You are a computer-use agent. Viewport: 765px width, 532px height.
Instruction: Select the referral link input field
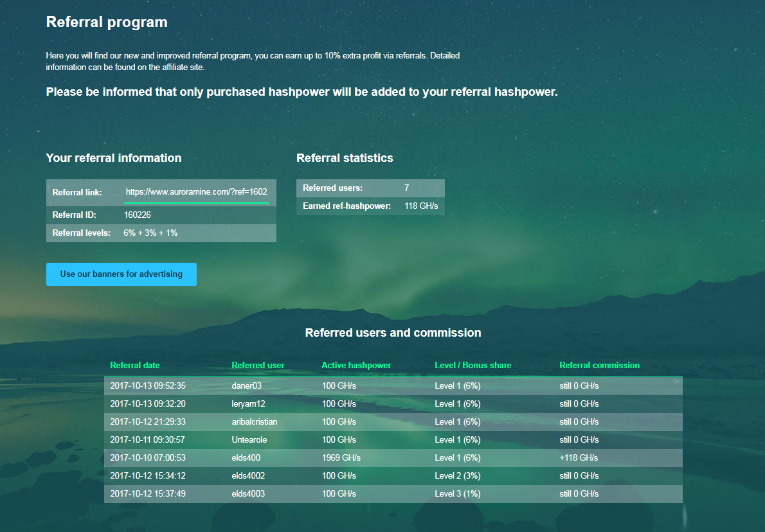click(196, 192)
